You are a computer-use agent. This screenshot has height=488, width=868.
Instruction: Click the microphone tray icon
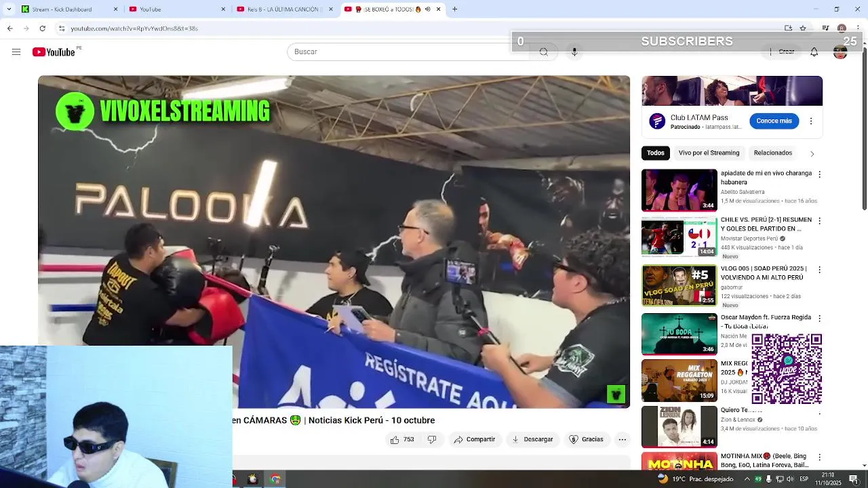769,479
